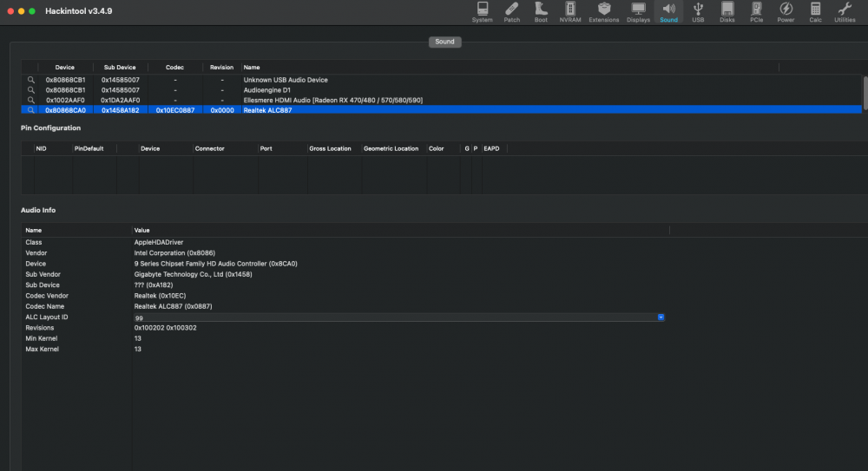Click the AppleHDADriver class value
The image size is (868, 471).
[x=158, y=242]
